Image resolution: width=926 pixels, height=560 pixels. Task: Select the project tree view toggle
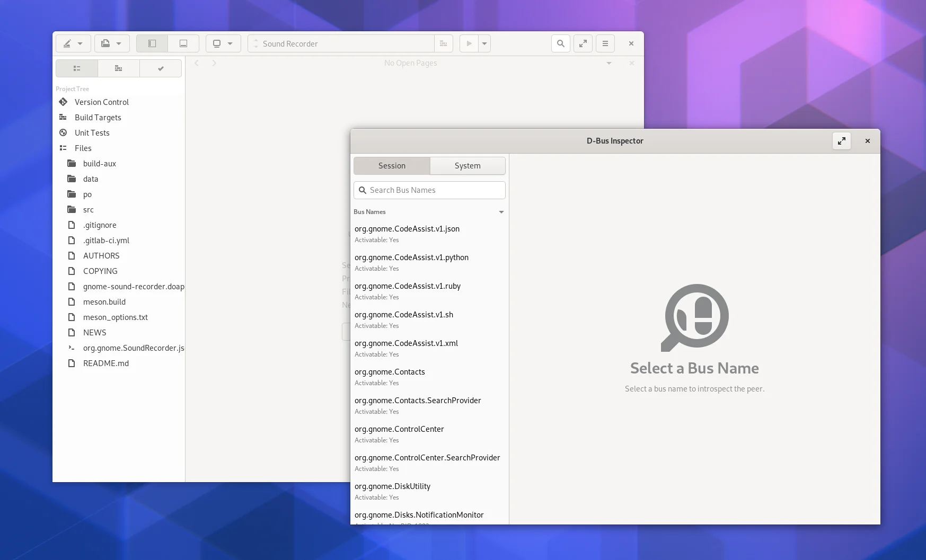[77, 68]
